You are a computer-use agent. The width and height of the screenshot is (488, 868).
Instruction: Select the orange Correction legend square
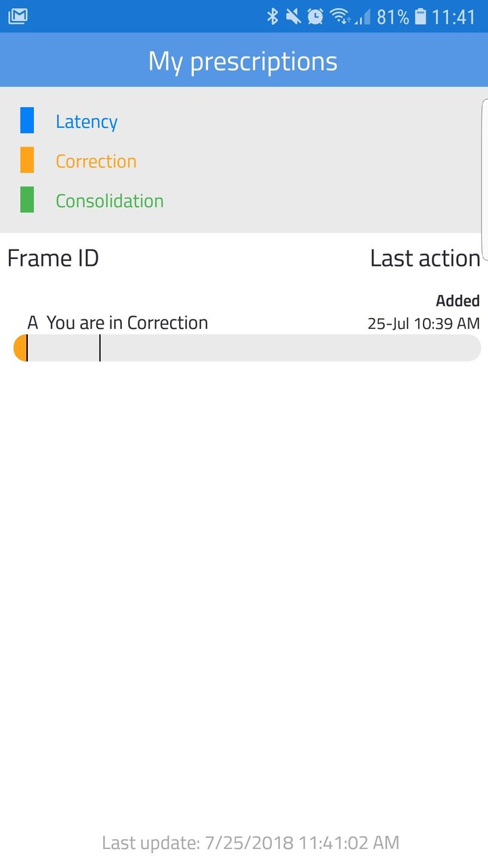(x=28, y=161)
